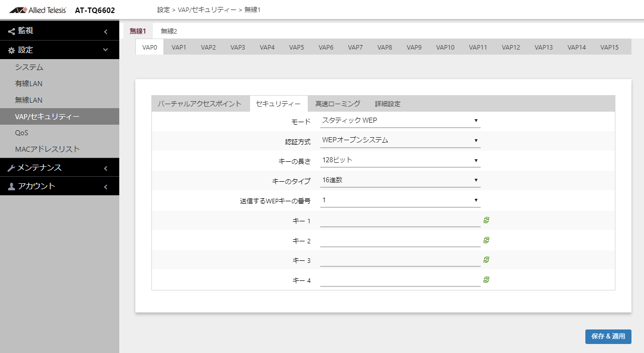Screen dimensions: 644x353
Task: Open the 詳細設定 tab
Action: tap(388, 104)
